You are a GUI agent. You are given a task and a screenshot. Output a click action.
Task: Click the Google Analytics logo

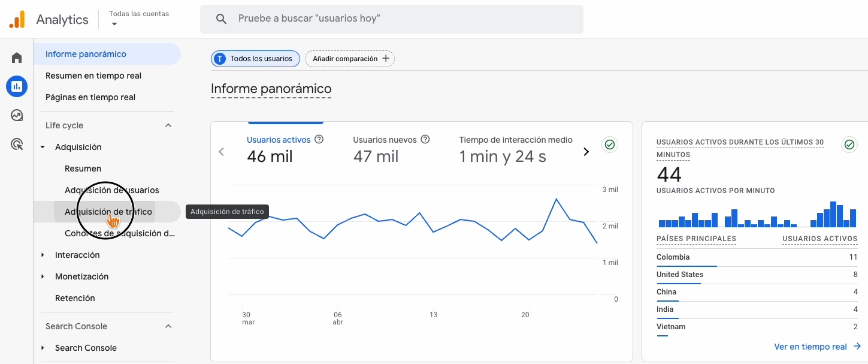point(17,19)
